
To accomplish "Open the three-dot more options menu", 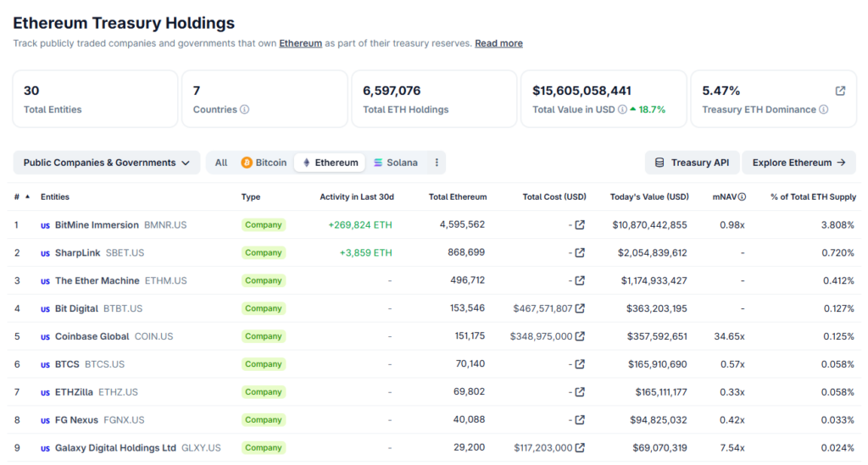I will pos(437,163).
